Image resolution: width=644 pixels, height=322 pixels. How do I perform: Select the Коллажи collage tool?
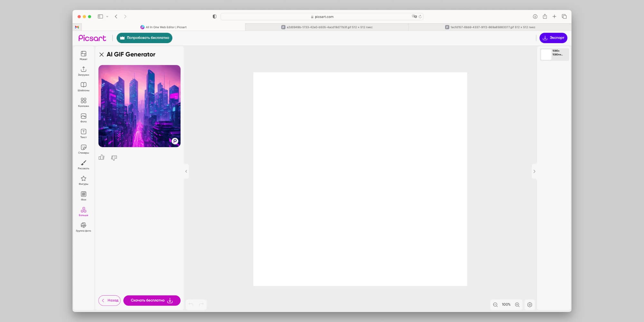click(83, 102)
